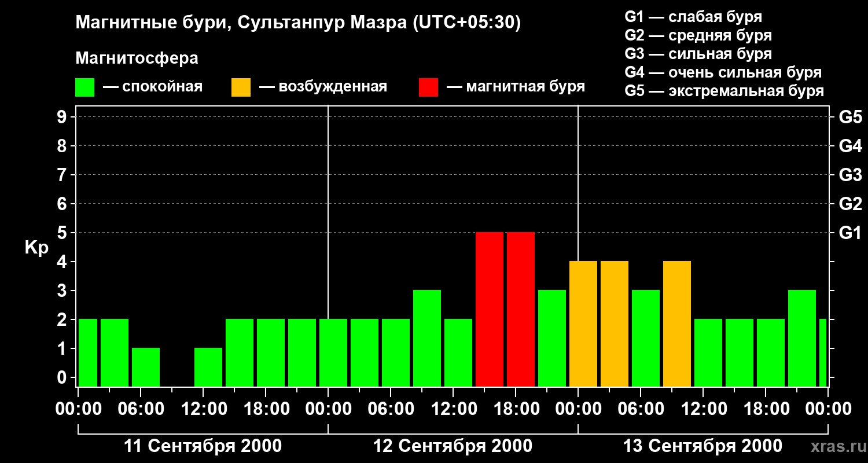Click the isolated yellow Kp 4 bar near 09:00 on 13 September
The width and height of the screenshot is (868, 463).
coord(677,324)
